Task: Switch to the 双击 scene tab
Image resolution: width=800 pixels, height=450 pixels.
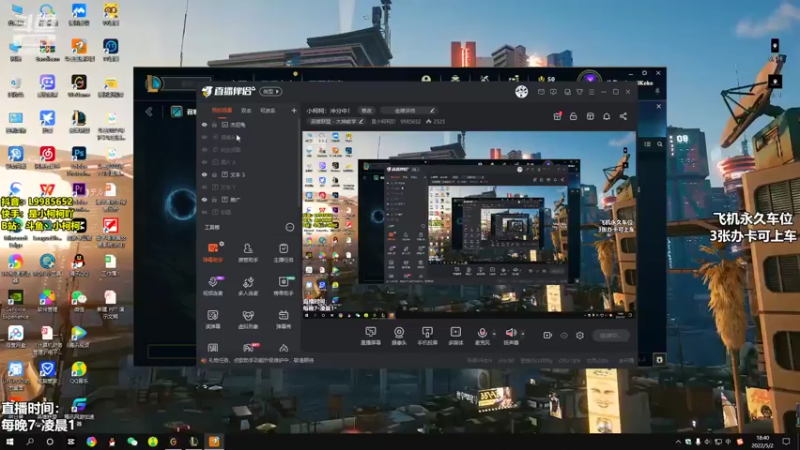Action: 246,110
